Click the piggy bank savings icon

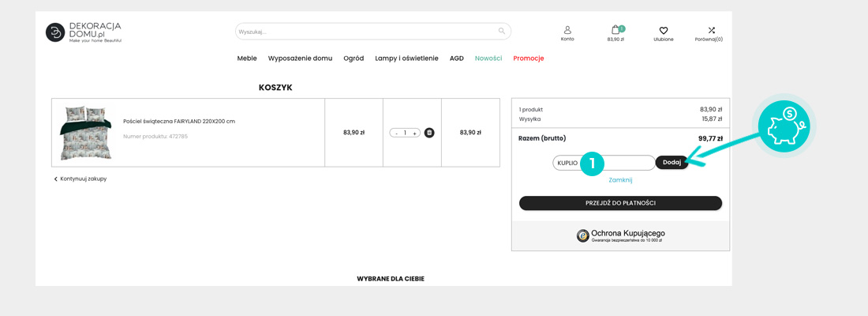pyautogui.click(x=783, y=126)
